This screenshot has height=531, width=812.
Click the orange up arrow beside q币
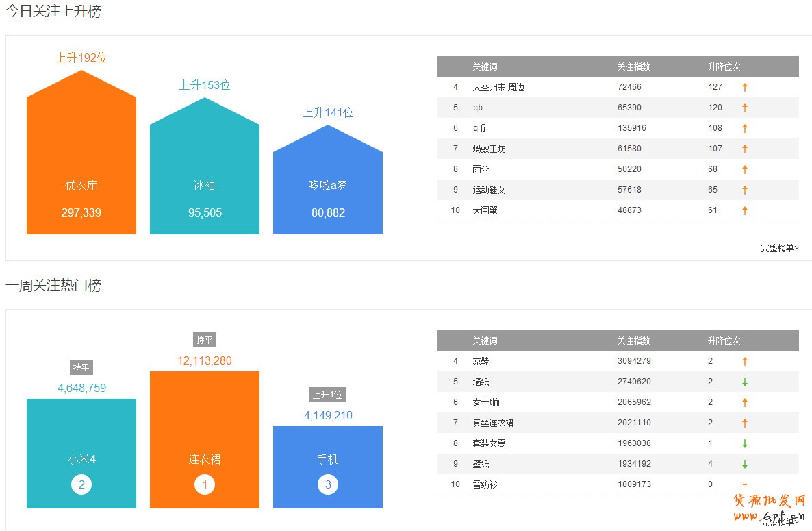click(745, 128)
